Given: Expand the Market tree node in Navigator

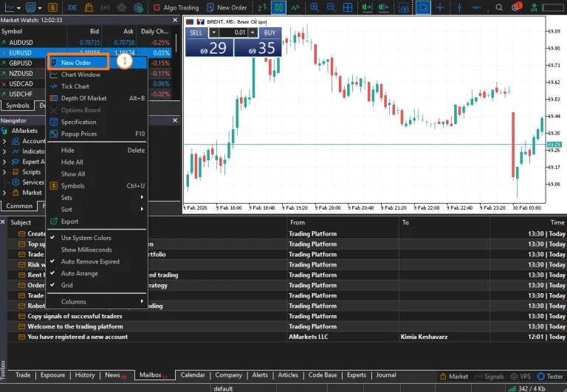Looking at the screenshot, I should 4,193.
